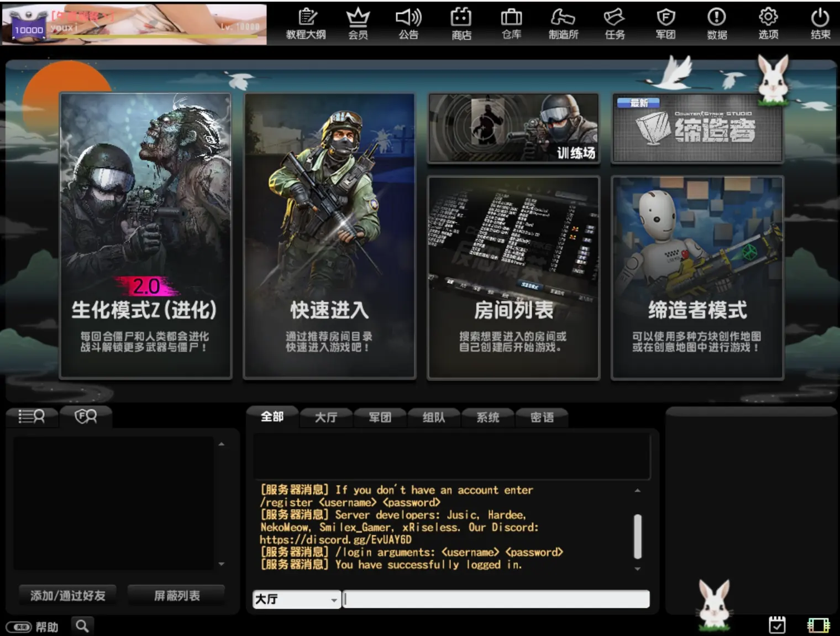
Task: Click the 屏蔽列表 block list button
Action: pyautogui.click(x=176, y=596)
